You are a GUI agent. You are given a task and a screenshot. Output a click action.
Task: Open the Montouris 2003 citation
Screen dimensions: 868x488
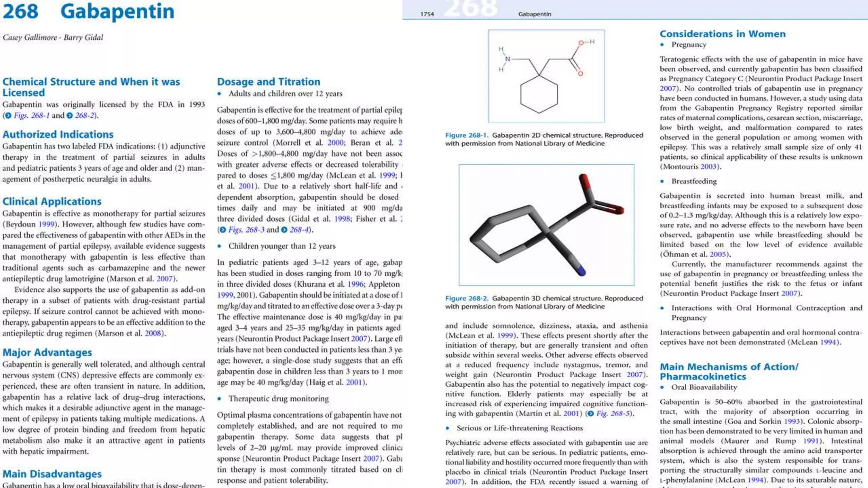coord(709,167)
